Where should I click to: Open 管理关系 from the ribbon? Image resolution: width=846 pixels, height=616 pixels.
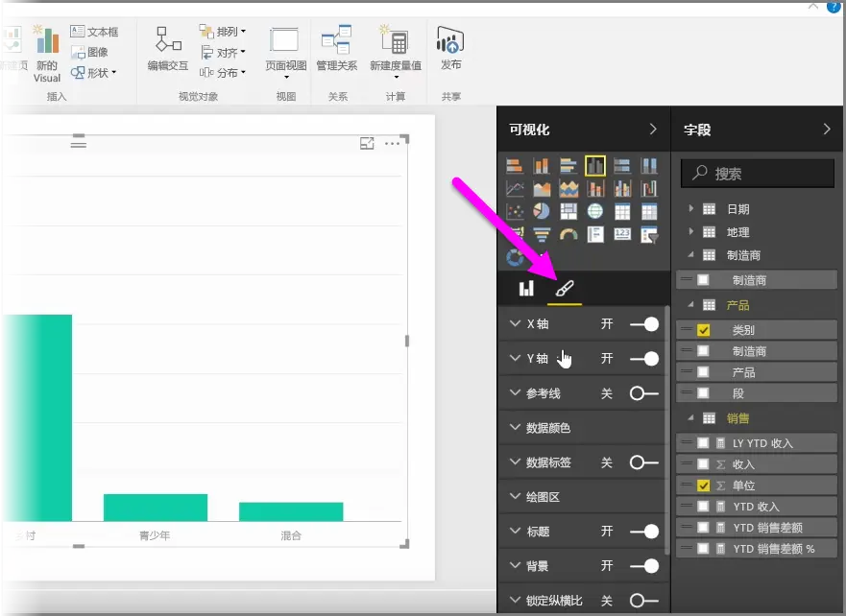tap(337, 49)
